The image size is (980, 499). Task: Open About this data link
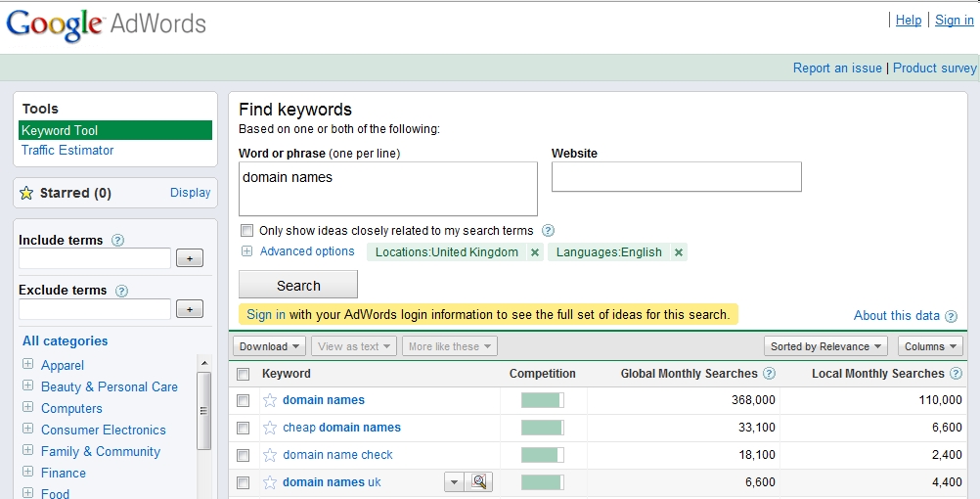[897, 316]
